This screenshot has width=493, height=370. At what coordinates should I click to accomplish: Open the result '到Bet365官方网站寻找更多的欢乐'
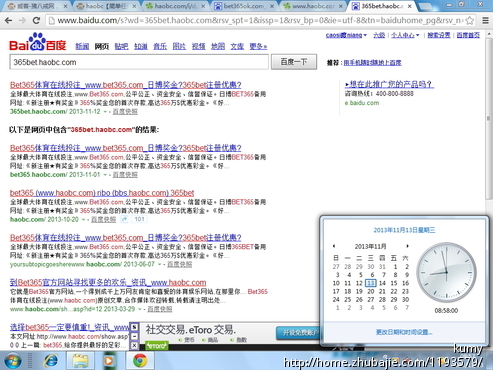pyautogui.click(x=108, y=283)
